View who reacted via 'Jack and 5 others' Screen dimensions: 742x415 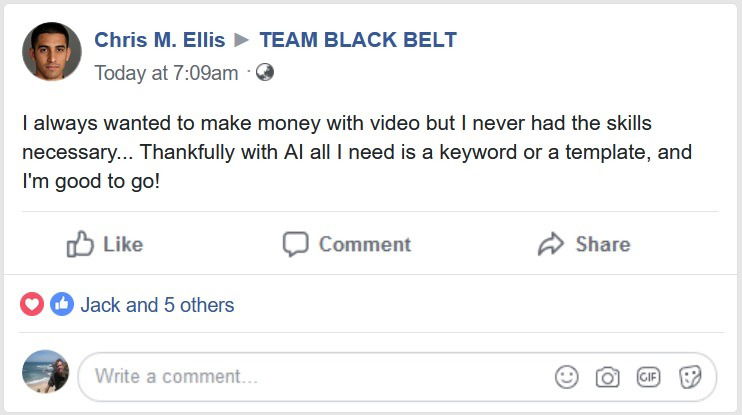click(157, 305)
